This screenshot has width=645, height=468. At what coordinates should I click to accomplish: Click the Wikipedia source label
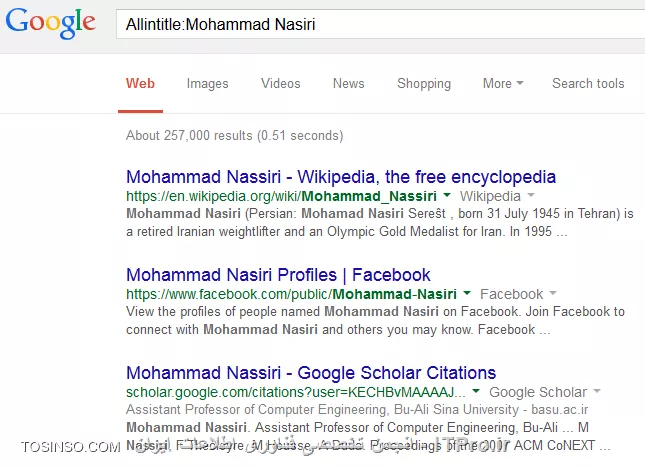click(490, 196)
